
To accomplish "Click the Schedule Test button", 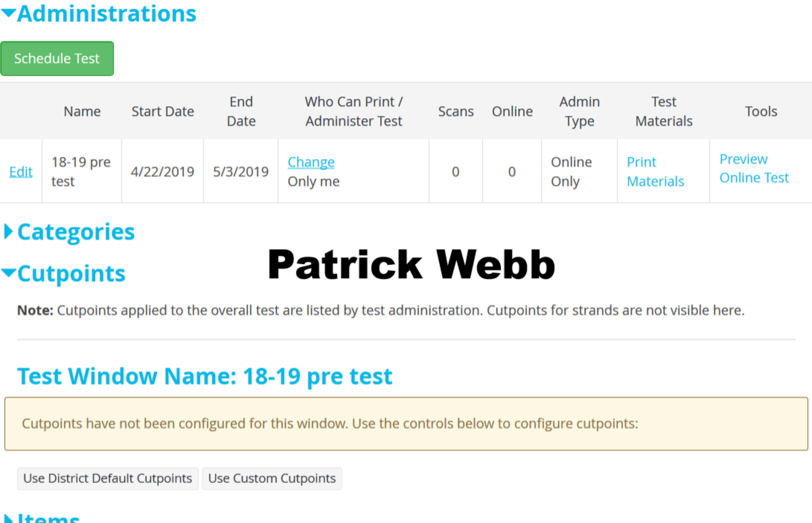I will 57,59.
